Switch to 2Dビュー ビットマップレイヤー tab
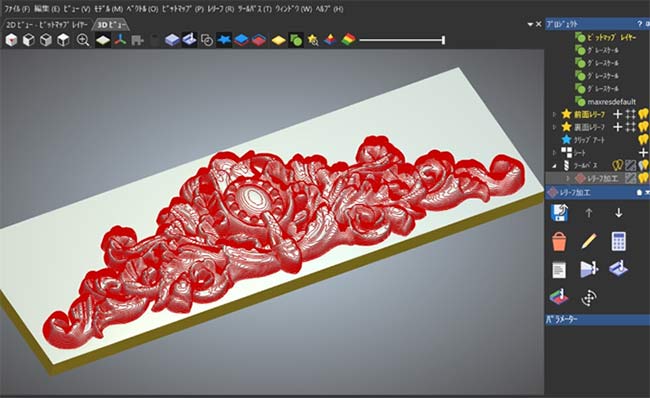Image resolution: width=650 pixels, height=398 pixels. [x=46, y=25]
